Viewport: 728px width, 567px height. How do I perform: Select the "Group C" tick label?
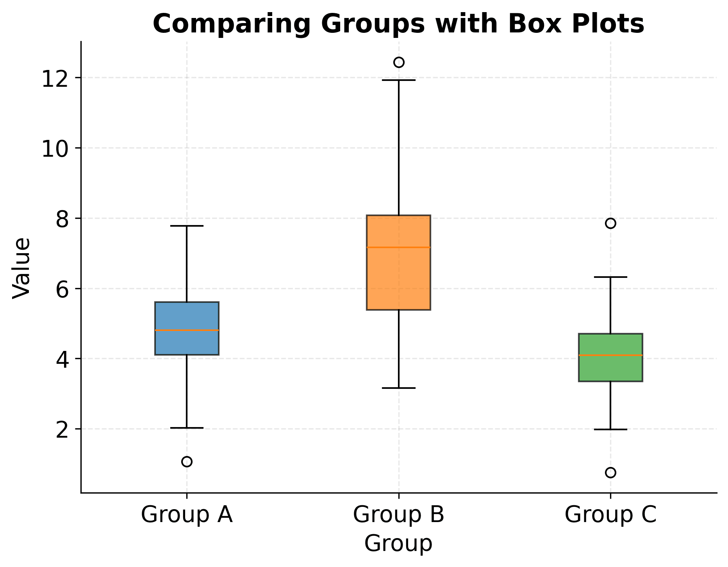[610, 515]
